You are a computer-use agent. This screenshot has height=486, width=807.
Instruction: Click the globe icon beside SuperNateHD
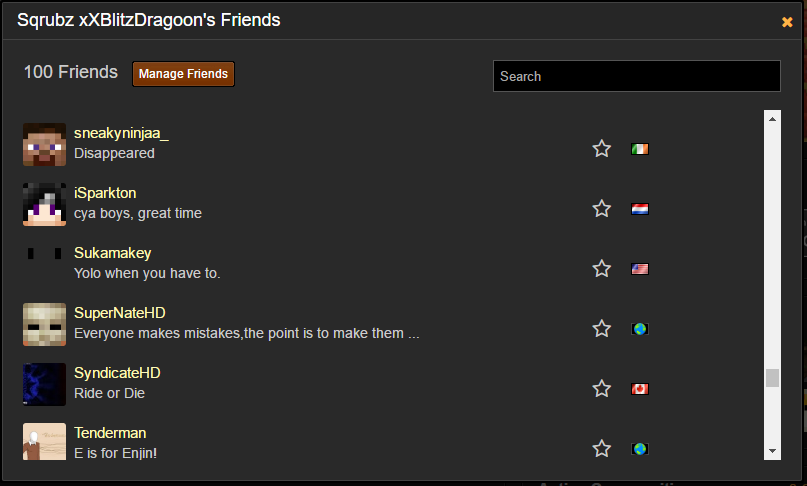(640, 329)
